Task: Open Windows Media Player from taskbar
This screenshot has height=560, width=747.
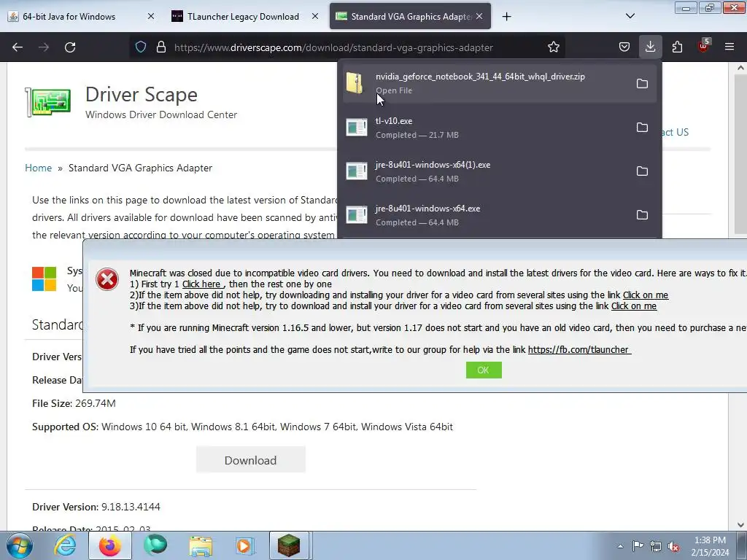Action: click(x=245, y=546)
